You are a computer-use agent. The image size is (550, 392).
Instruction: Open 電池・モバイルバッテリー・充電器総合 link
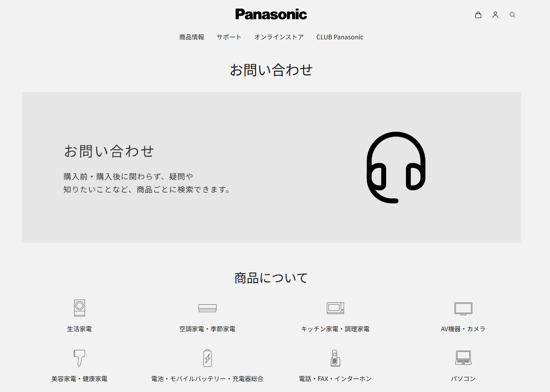coord(208,379)
